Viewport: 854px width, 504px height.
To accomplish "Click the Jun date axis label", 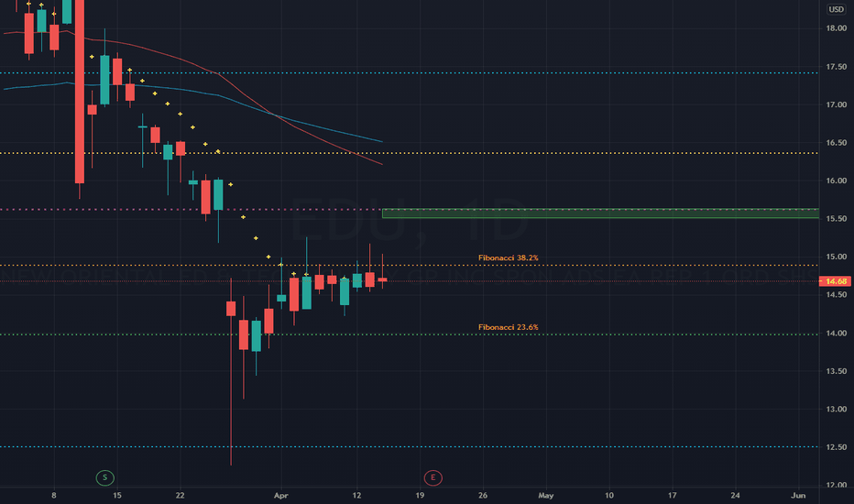I will tap(798, 495).
